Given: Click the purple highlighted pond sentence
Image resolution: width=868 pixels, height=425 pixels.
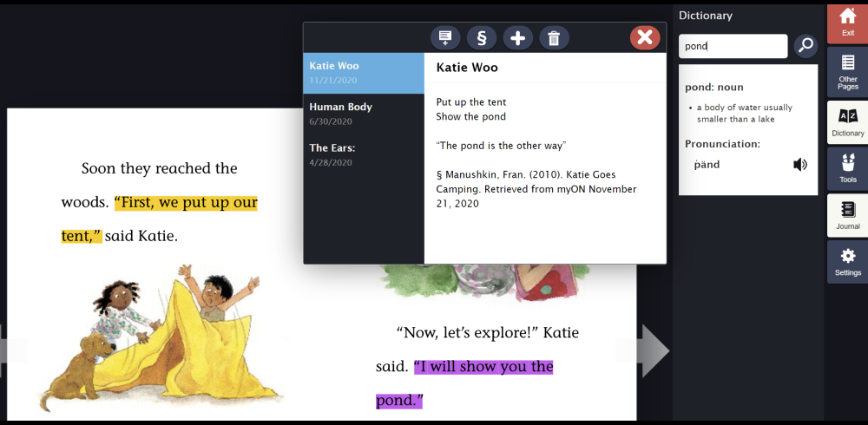Looking at the screenshot, I should 464,383.
